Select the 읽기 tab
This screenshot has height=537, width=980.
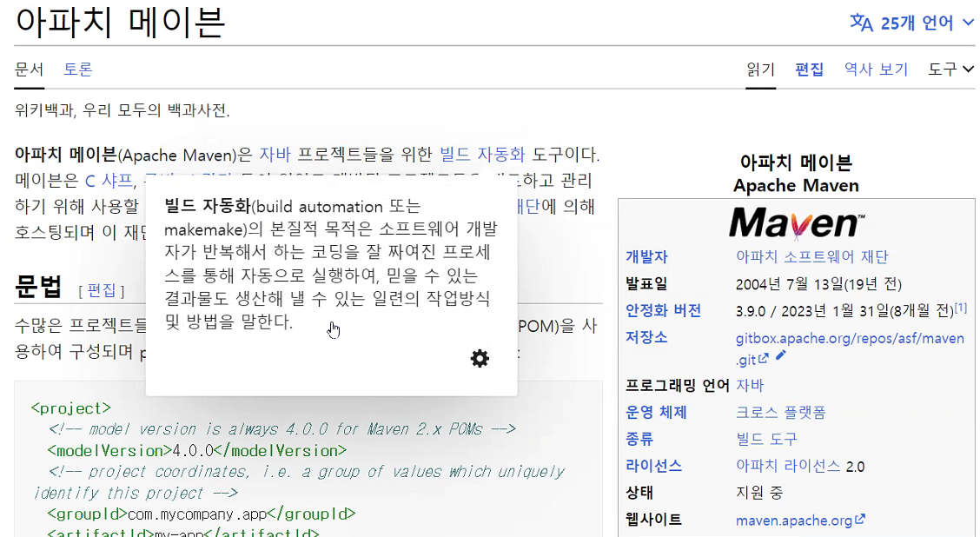click(760, 69)
